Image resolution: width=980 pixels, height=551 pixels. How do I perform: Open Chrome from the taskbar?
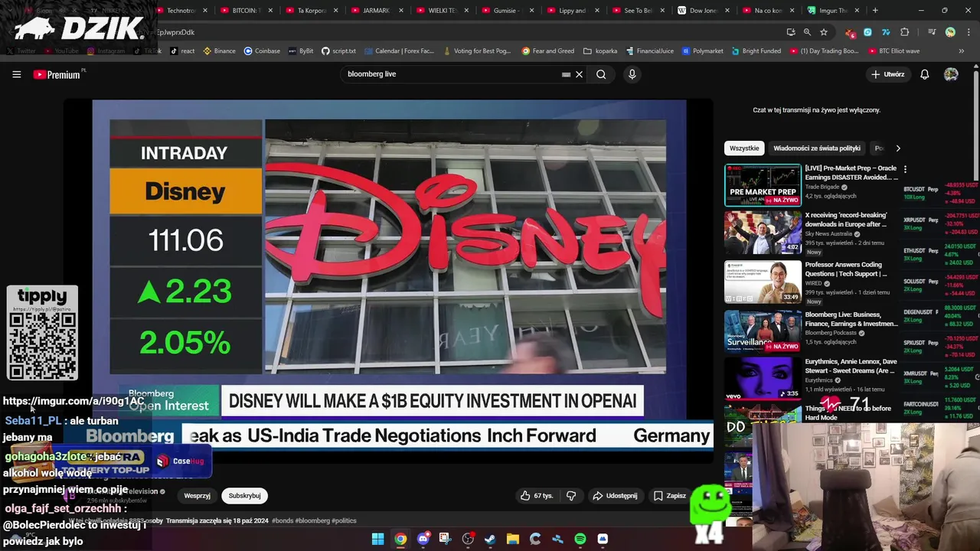(x=400, y=539)
